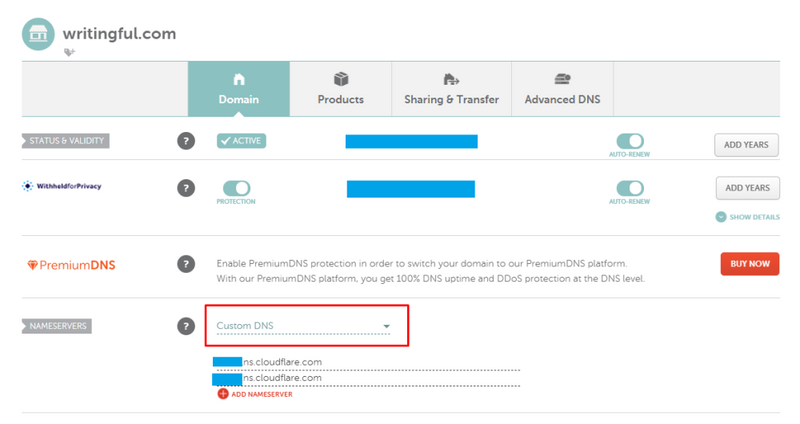This screenshot has height=424, width=800.
Task: Click the Add Nameserver link
Action: tap(262, 394)
